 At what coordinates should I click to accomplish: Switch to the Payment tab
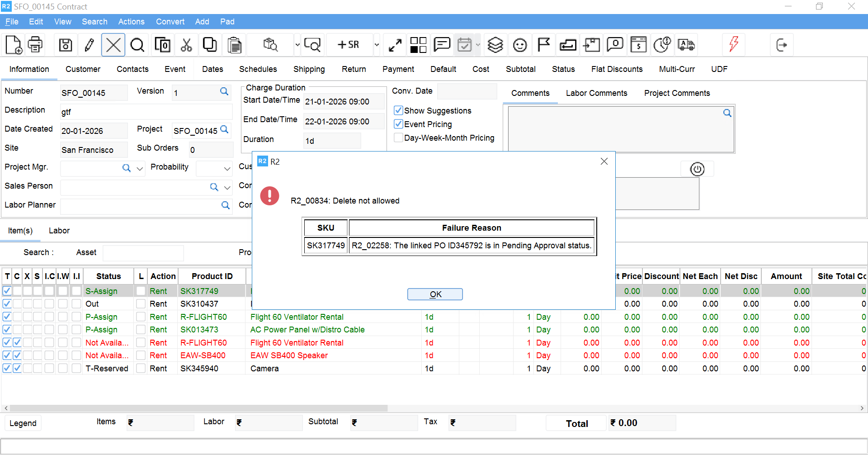click(398, 69)
